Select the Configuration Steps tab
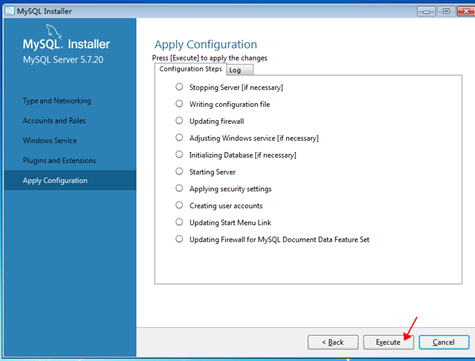 pyautogui.click(x=190, y=69)
